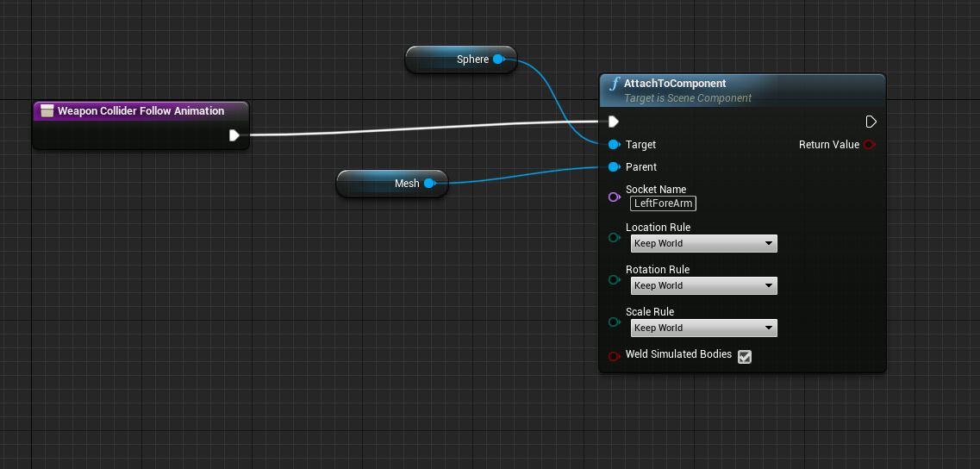Click the Weld Simulated Bodies red pin

tap(614, 356)
